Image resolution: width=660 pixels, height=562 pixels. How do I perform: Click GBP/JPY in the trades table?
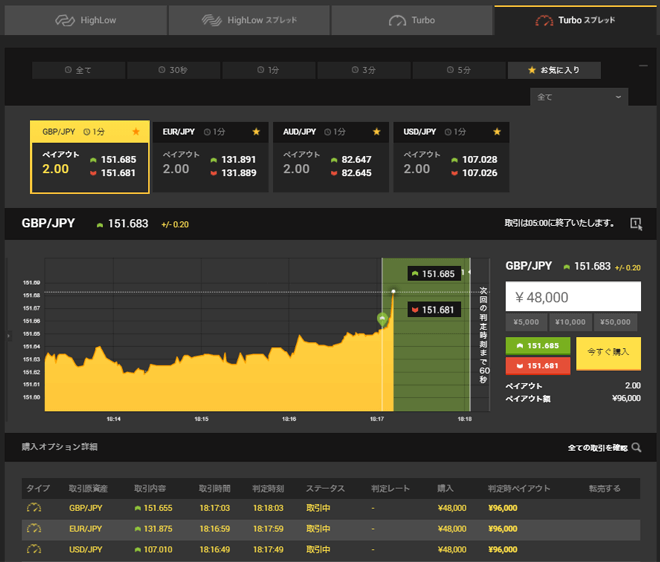[x=86, y=508]
